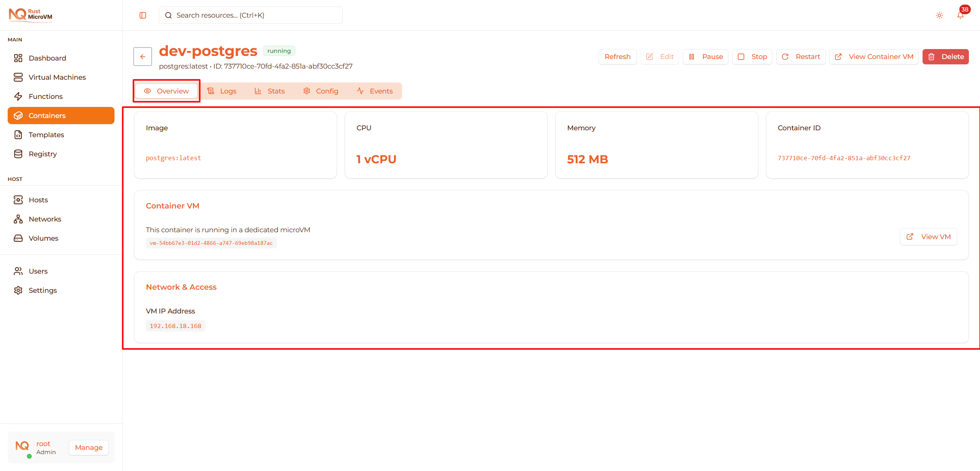Open the Dashboard from the sidebar

(x=47, y=58)
